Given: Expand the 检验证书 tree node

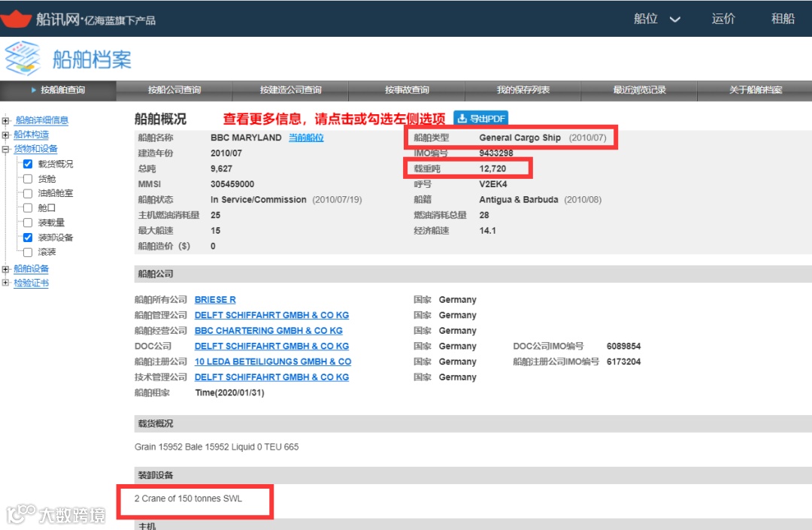Looking at the screenshot, I should tap(6, 283).
